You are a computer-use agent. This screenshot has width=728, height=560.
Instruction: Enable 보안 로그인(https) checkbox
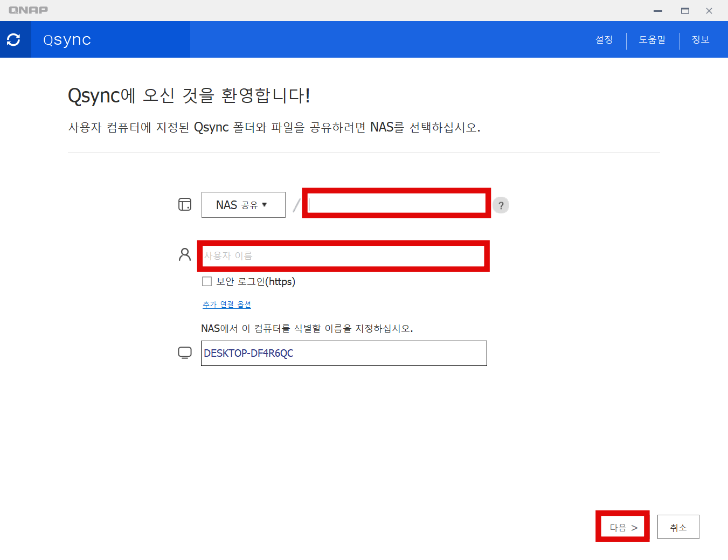point(207,281)
